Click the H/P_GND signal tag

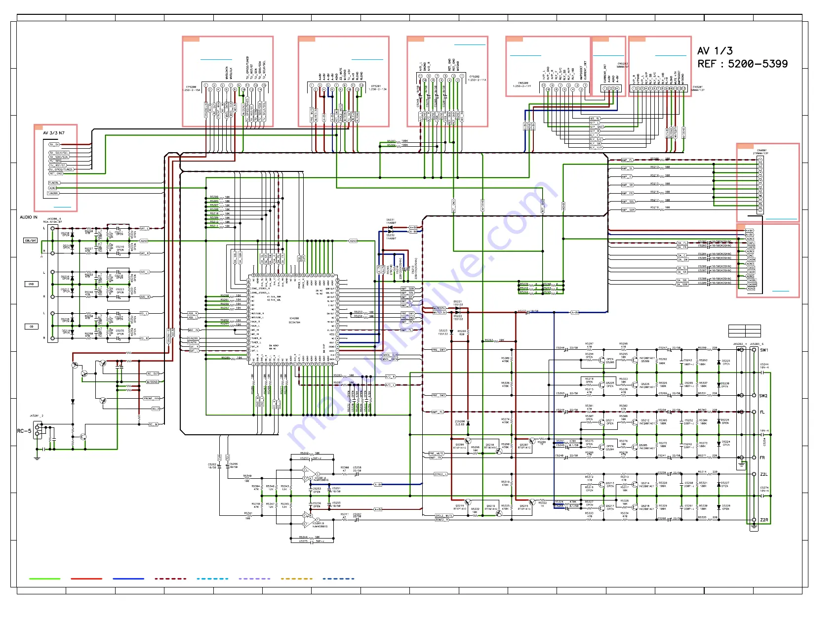(x=597, y=127)
